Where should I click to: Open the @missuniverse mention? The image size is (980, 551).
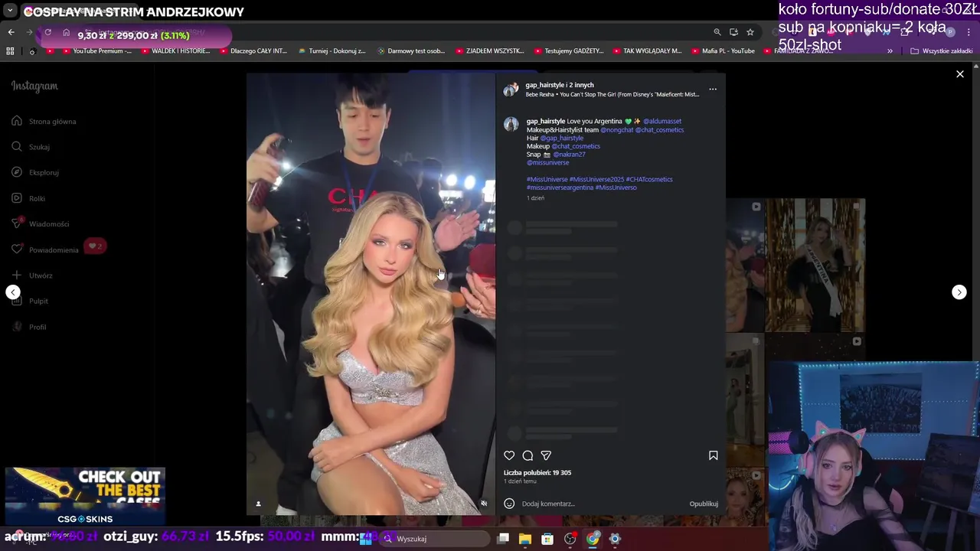(x=548, y=162)
